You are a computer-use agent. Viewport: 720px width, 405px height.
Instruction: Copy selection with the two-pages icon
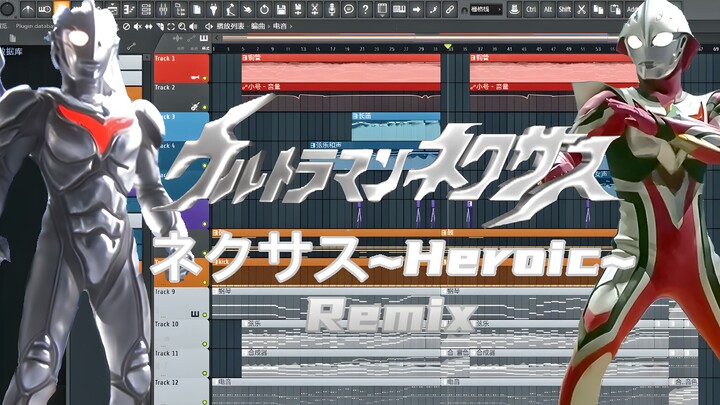coord(598,9)
